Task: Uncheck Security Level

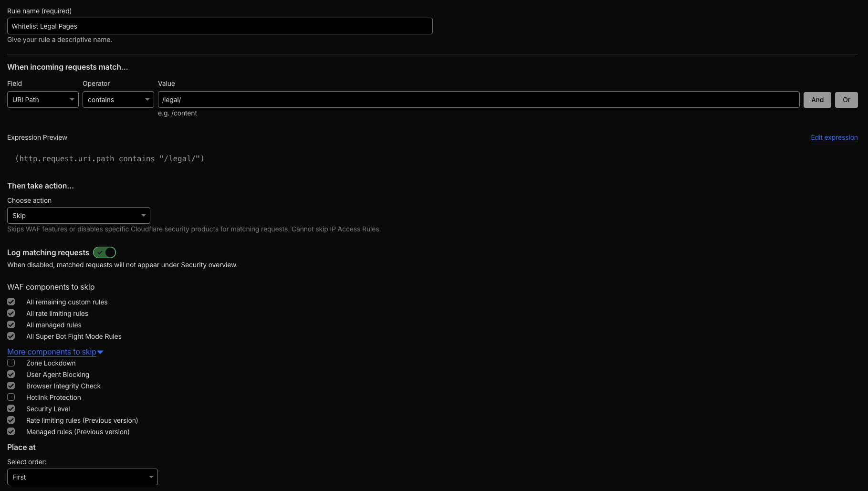Action: [11, 408]
